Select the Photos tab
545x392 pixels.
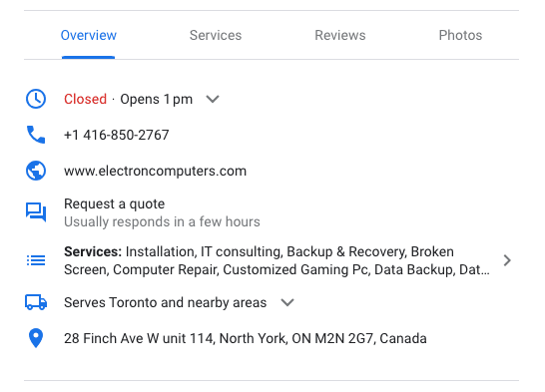click(460, 36)
